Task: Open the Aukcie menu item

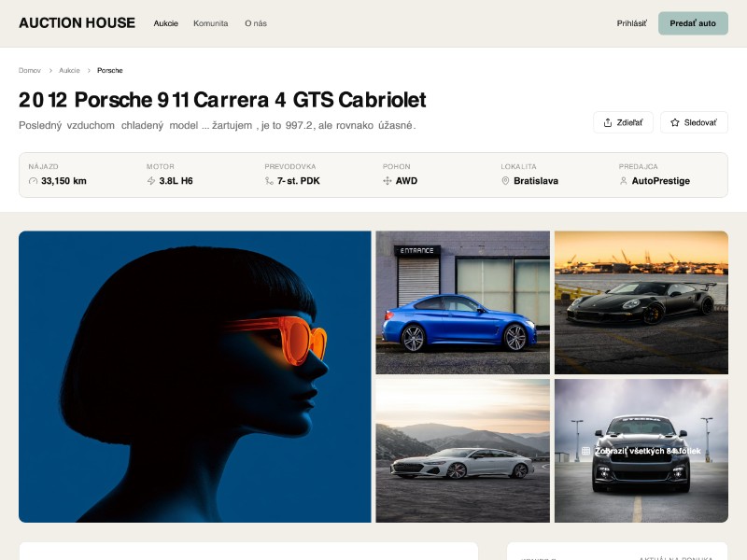Action: (166, 23)
